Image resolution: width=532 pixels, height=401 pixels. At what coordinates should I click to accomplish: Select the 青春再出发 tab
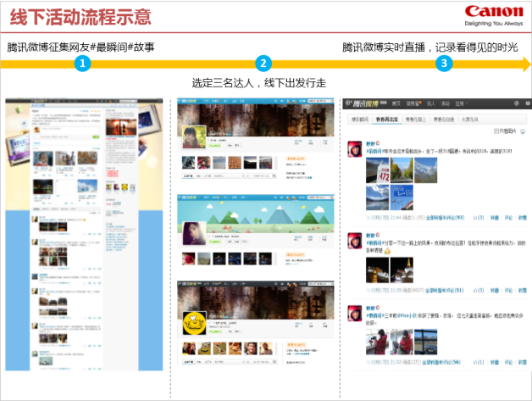click(x=387, y=120)
